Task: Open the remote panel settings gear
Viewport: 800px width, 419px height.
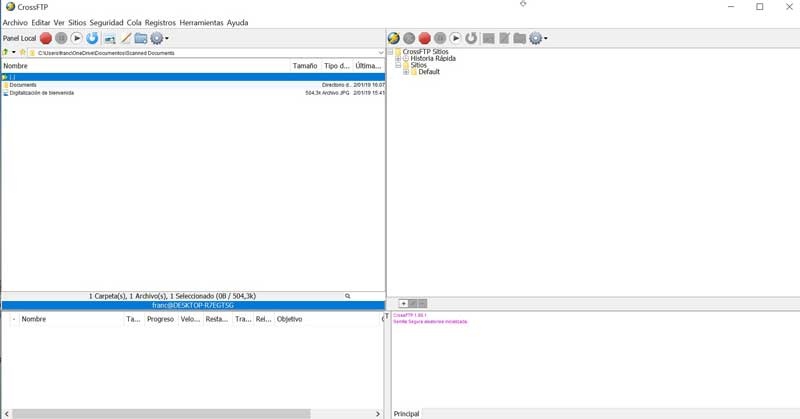Action: (x=535, y=38)
